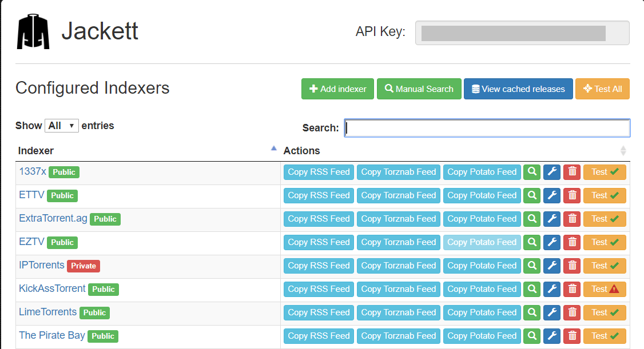
Task: Open the 1337x indexer link
Action: click(33, 171)
